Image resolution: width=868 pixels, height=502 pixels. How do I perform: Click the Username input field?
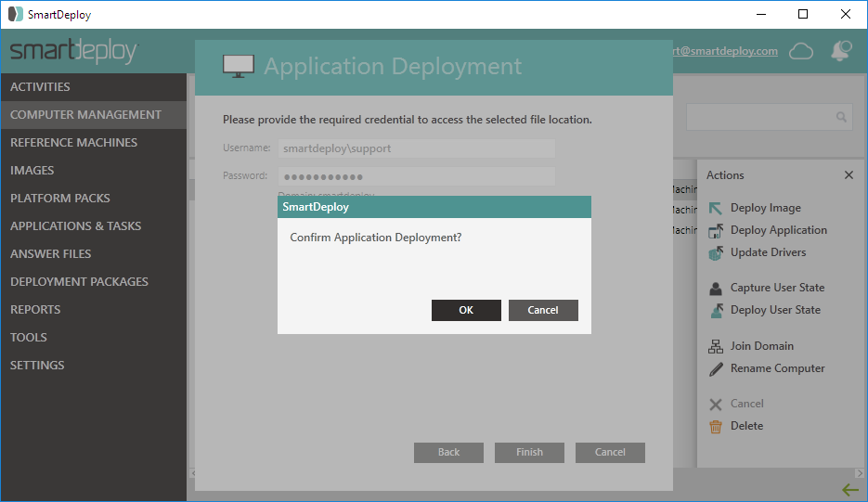[x=416, y=148]
